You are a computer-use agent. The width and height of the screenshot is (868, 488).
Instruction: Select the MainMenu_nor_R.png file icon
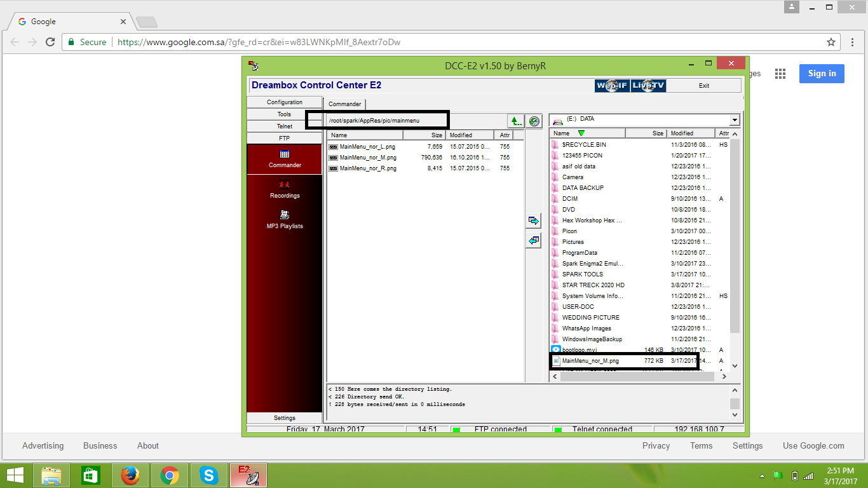(333, 168)
